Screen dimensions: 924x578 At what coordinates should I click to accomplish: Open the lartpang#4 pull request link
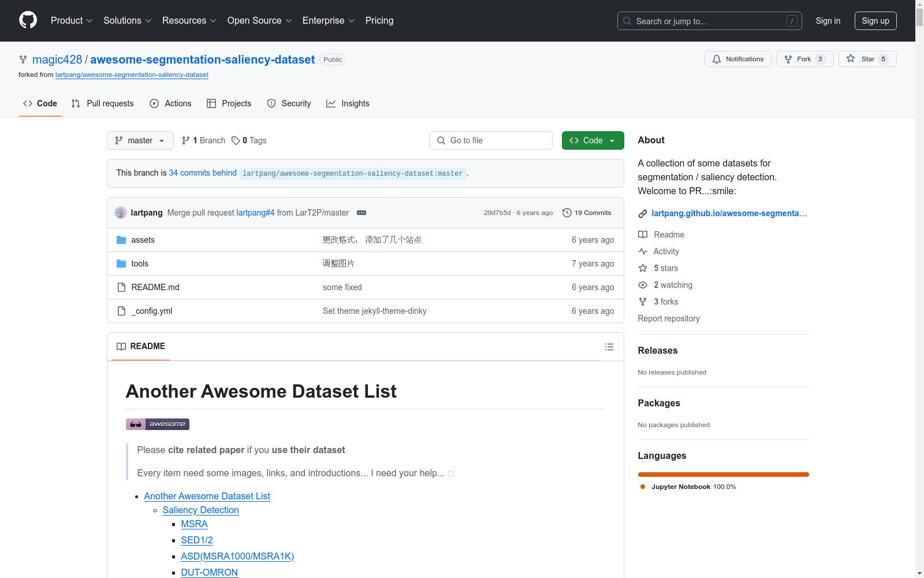tap(255, 213)
